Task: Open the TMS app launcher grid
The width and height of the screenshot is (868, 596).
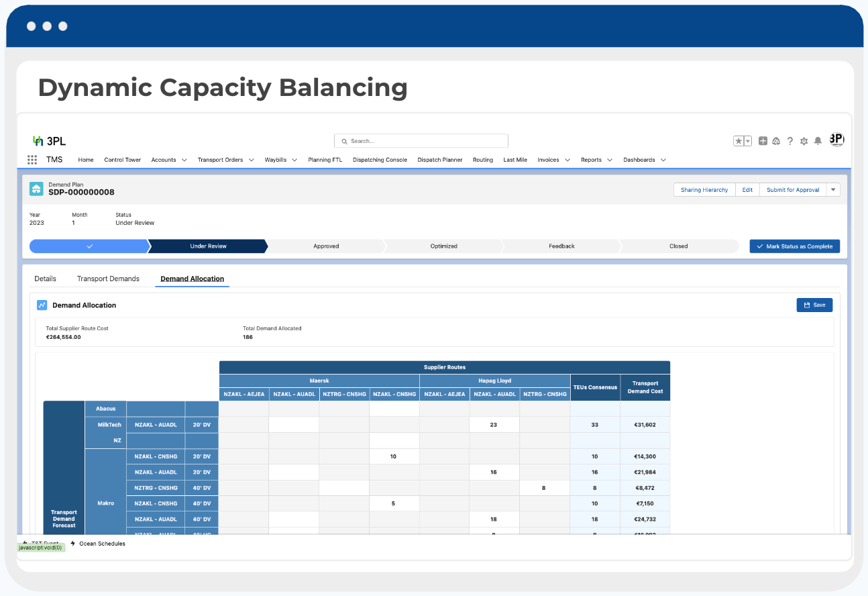Action: click(x=32, y=160)
